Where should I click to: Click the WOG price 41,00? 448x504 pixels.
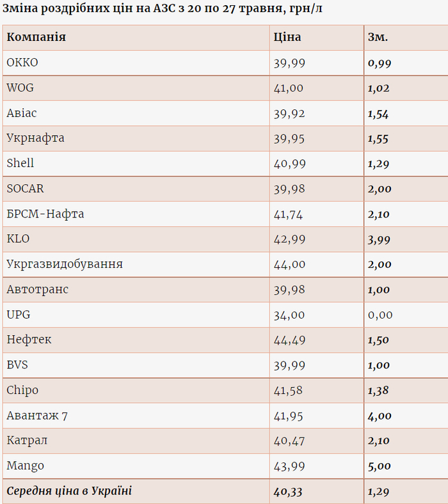point(289,88)
